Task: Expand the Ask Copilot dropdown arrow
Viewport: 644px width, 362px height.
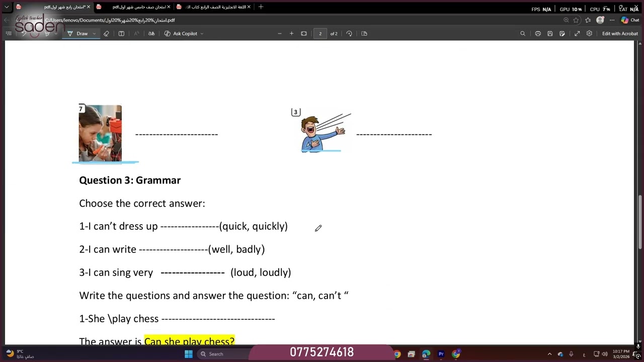Action: 202,34
